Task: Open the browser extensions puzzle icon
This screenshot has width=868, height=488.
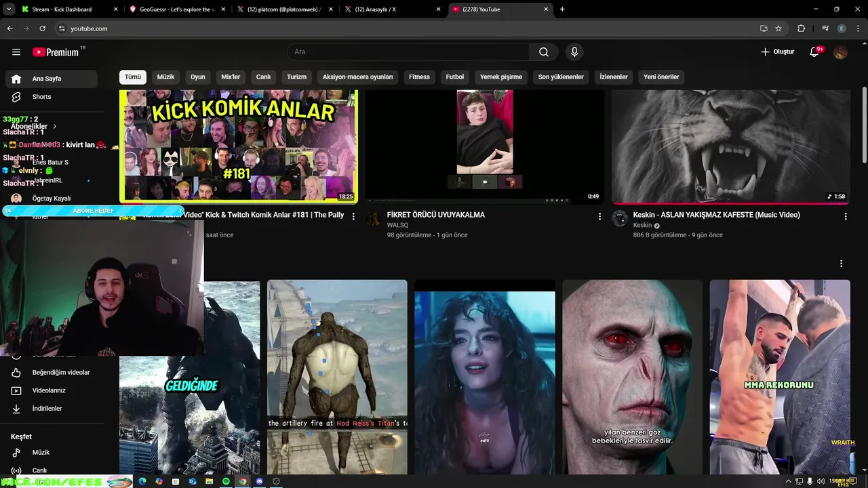Action: click(x=802, y=28)
